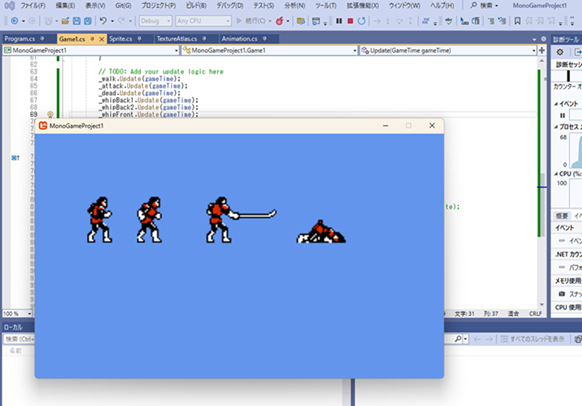The height and width of the screenshot is (406, 582).
Task: Toggle pin on Sprite.cs tab
Action: pyautogui.click(x=139, y=39)
